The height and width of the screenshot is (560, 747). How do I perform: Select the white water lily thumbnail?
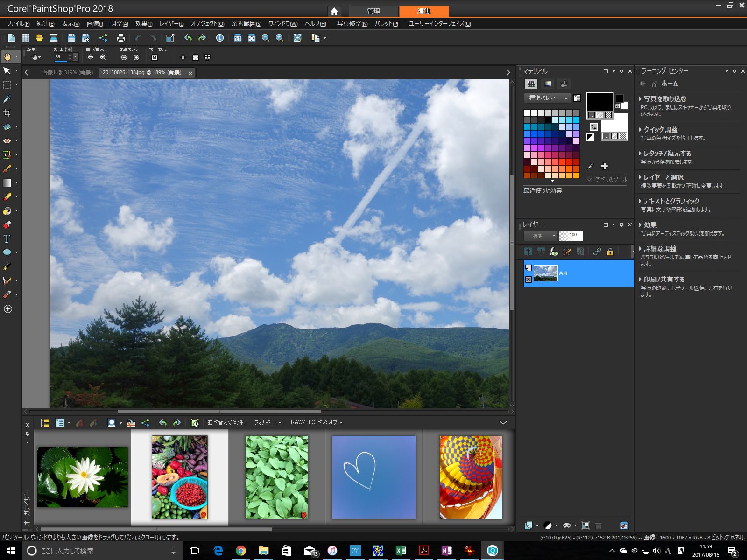83,477
